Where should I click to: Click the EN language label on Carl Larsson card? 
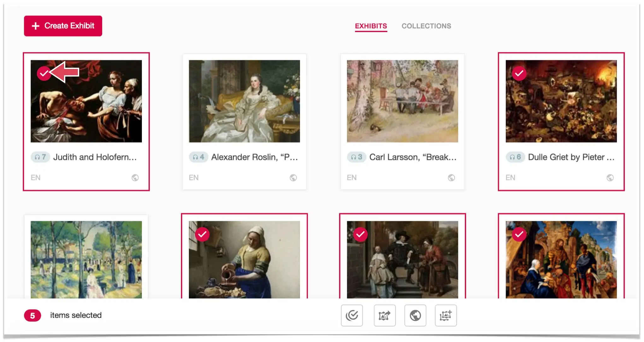tap(352, 178)
